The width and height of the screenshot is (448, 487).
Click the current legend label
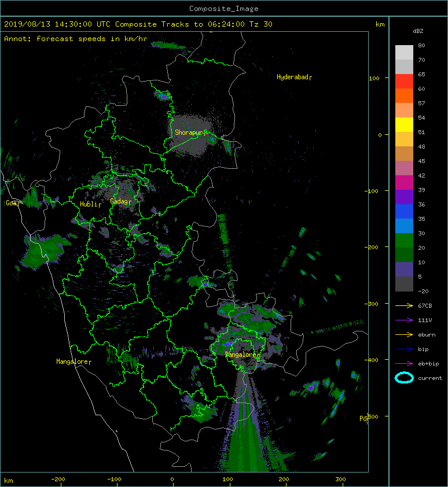430,378
